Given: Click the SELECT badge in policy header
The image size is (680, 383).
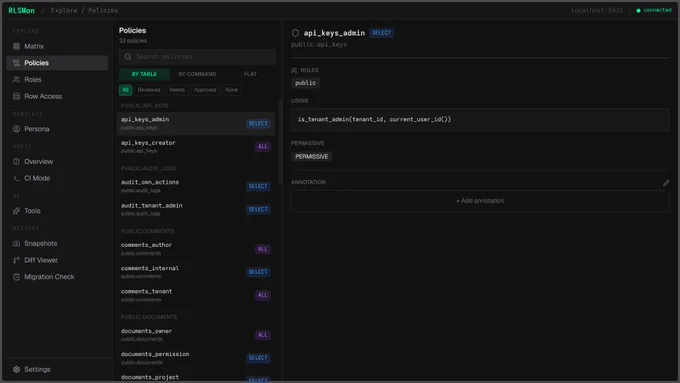Looking at the screenshot, I should (x=381, y=33).
